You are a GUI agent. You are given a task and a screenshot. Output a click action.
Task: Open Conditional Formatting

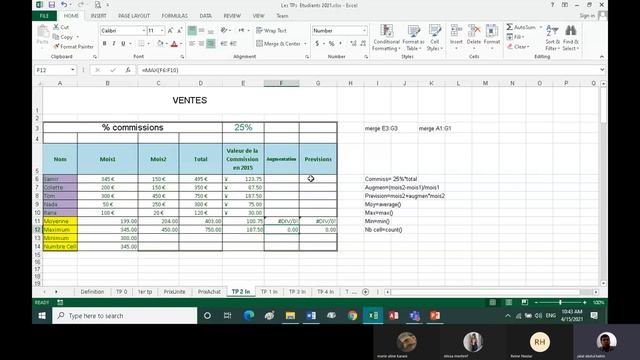[x=386, y=38]
